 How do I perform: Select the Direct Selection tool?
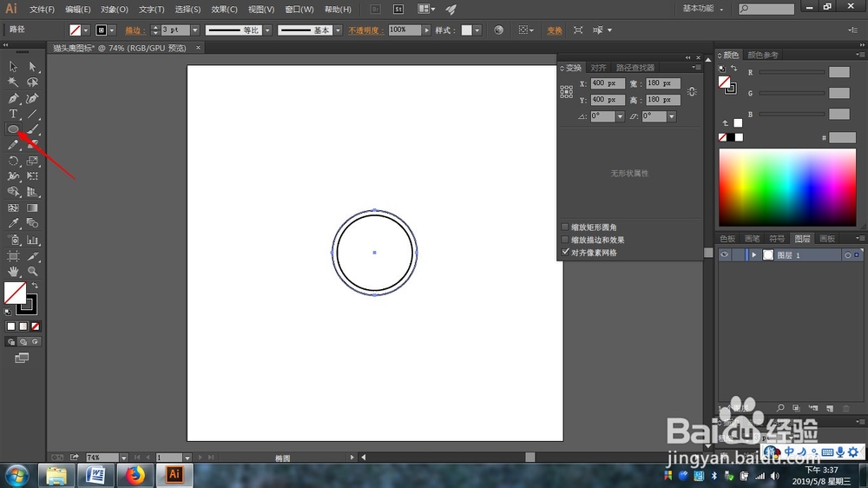pos(32,67)
